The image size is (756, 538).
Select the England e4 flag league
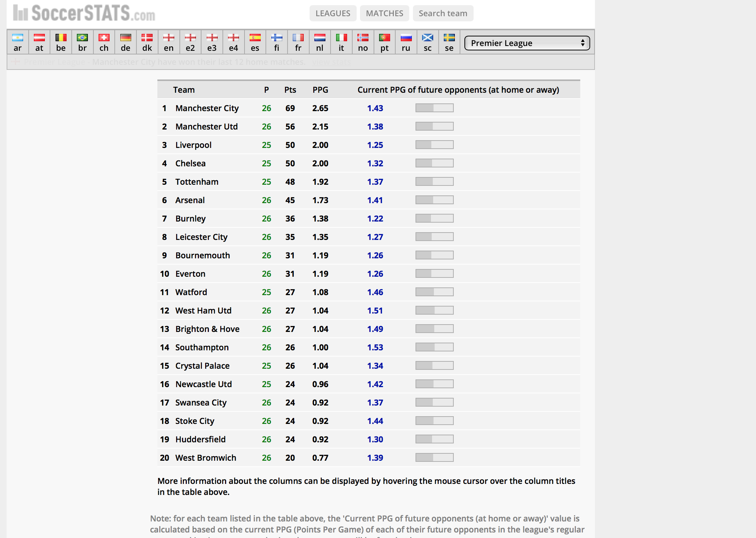point(233,42)
